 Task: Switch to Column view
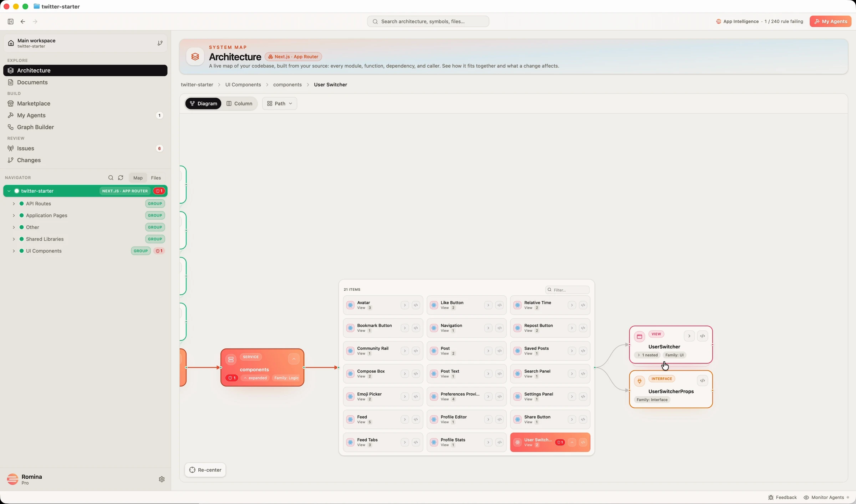tap(239, 103)
